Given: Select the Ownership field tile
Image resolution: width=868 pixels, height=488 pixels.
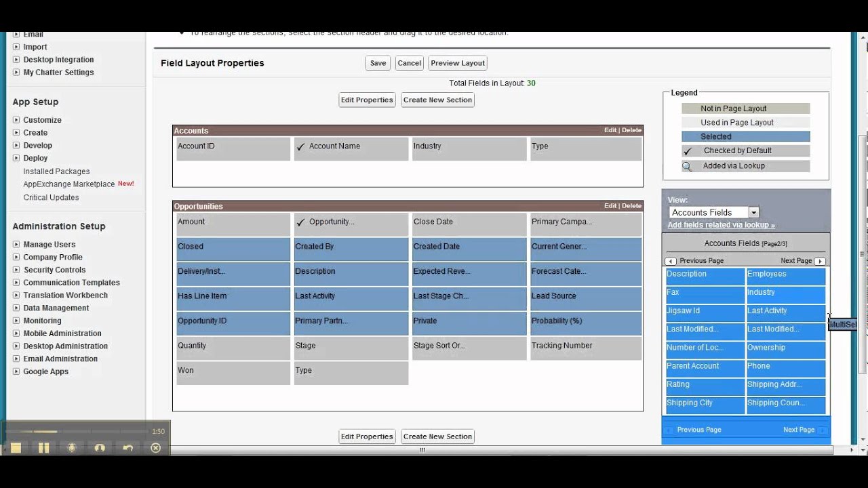Looking at the screenshot, I should [x=786, y=350].
